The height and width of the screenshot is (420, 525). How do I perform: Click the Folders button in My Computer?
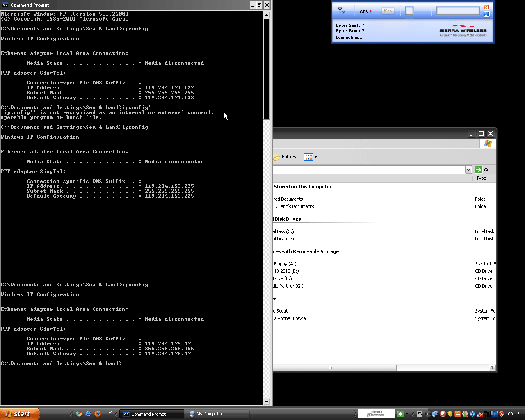pos(285,157)
